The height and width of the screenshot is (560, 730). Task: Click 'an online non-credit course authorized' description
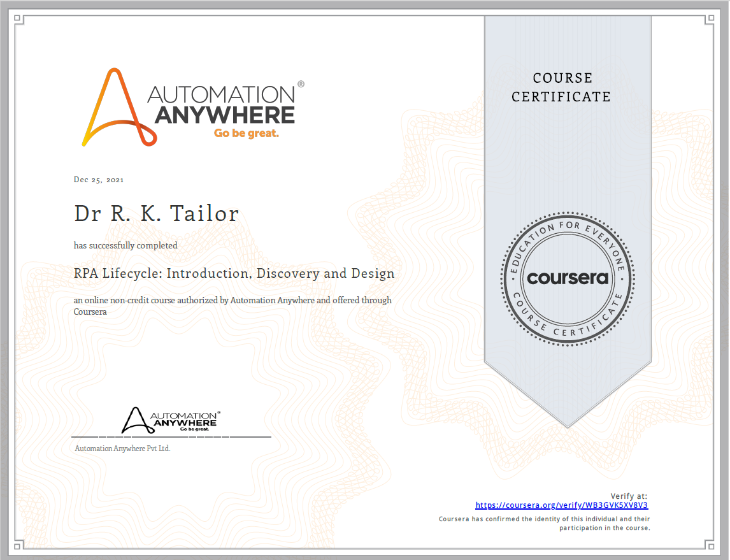(233, 306)
